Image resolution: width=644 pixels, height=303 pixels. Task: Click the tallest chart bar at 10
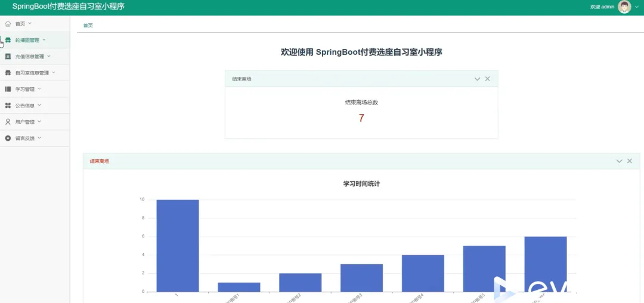click(178, 246)
